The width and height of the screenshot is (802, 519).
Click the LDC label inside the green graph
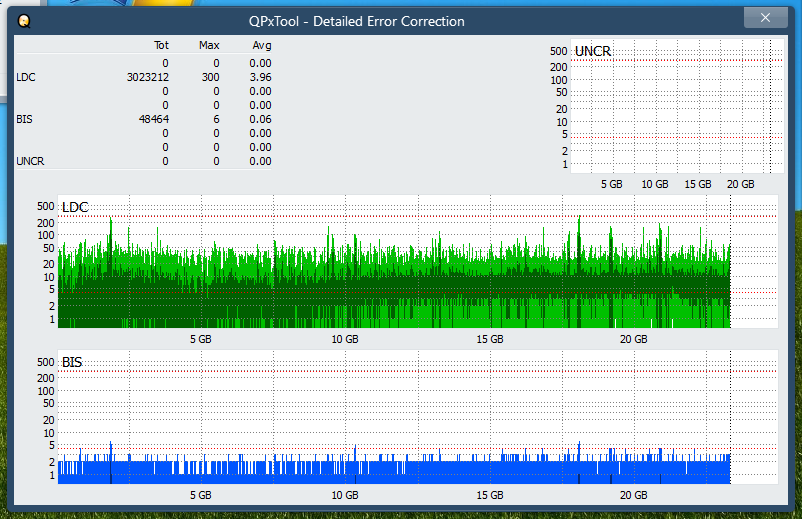(75, 207)
